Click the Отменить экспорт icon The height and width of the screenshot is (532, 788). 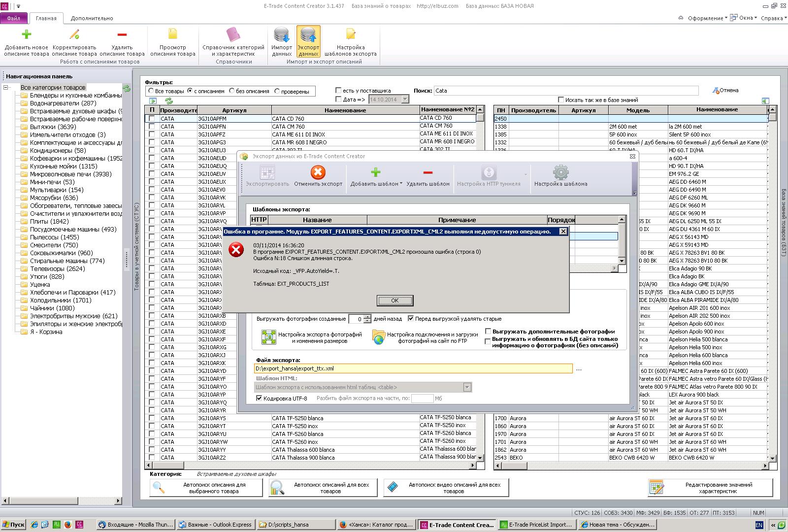point(318,172)
